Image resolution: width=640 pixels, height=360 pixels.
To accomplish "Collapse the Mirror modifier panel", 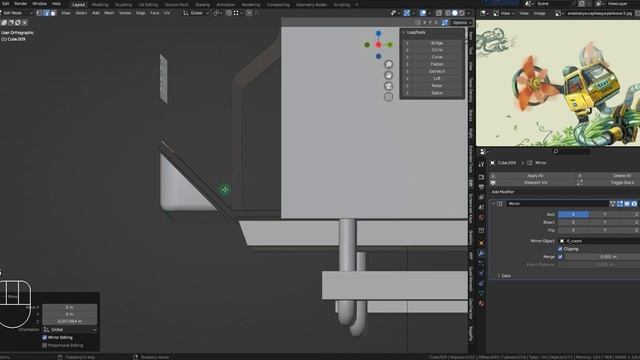I will [493, 204].
